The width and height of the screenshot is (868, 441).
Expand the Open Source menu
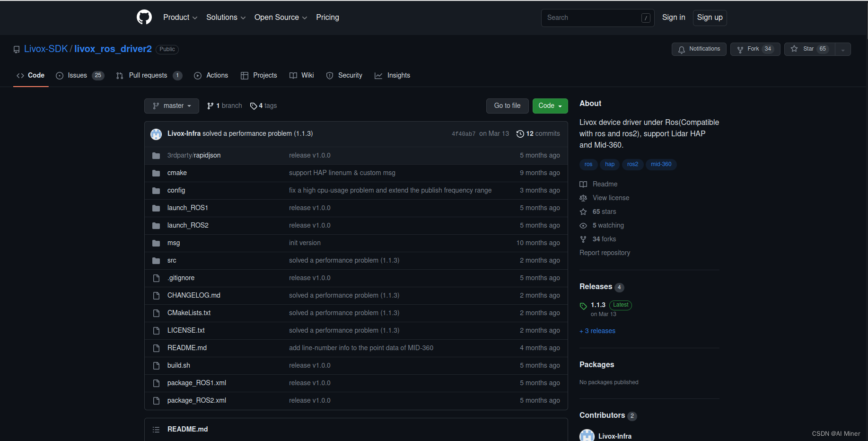click(281, 18)
